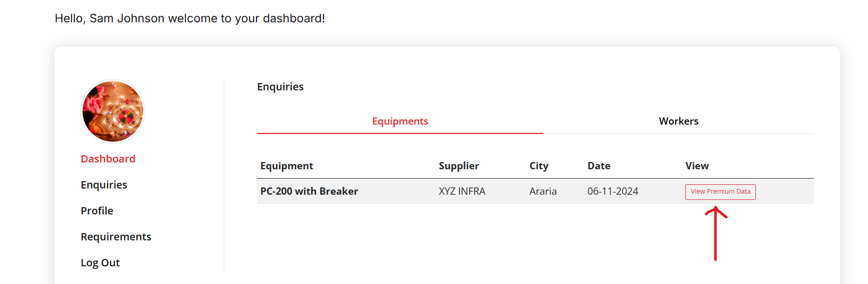Switch to the Equipments tab
The width and height of the screenshot is (868, 284).
(400, 121)
